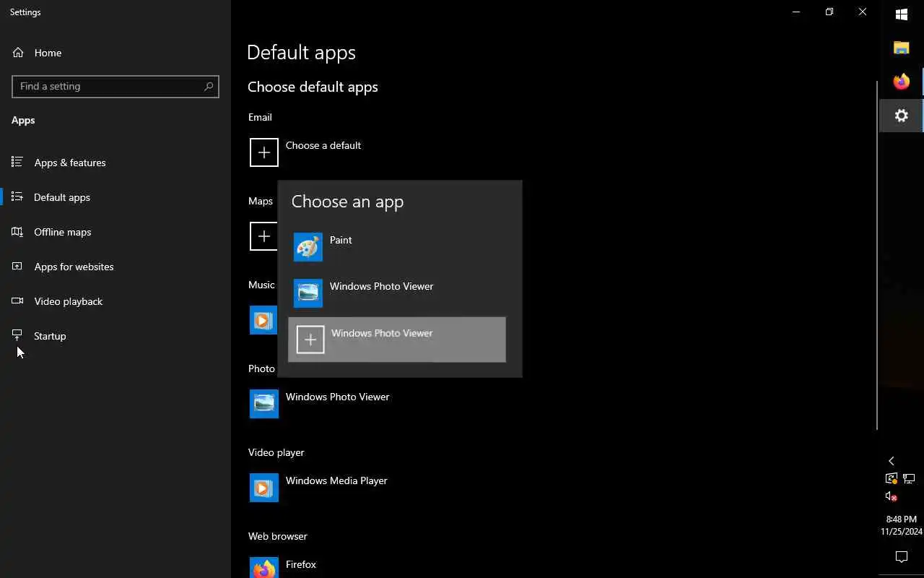Screen dimensions: 924x578
Task: Click the Firefox web browser default icon
Action: coord(263,568)
